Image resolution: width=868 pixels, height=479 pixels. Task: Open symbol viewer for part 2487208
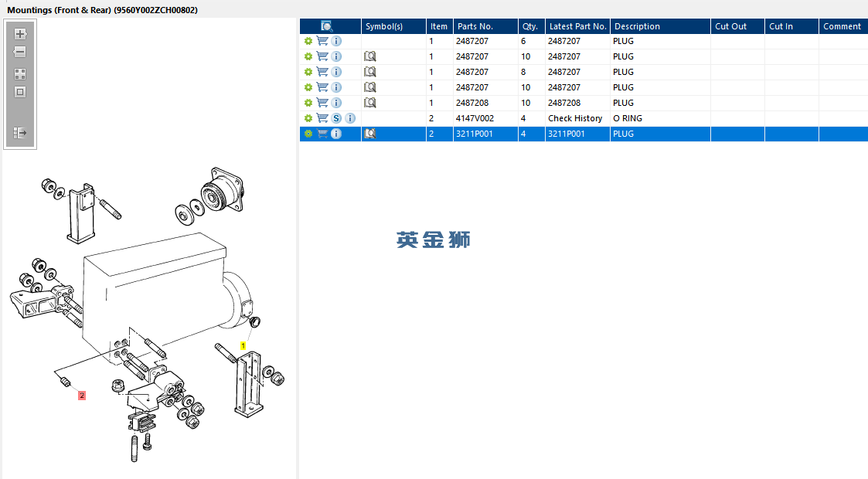click(x=369, y=103)
